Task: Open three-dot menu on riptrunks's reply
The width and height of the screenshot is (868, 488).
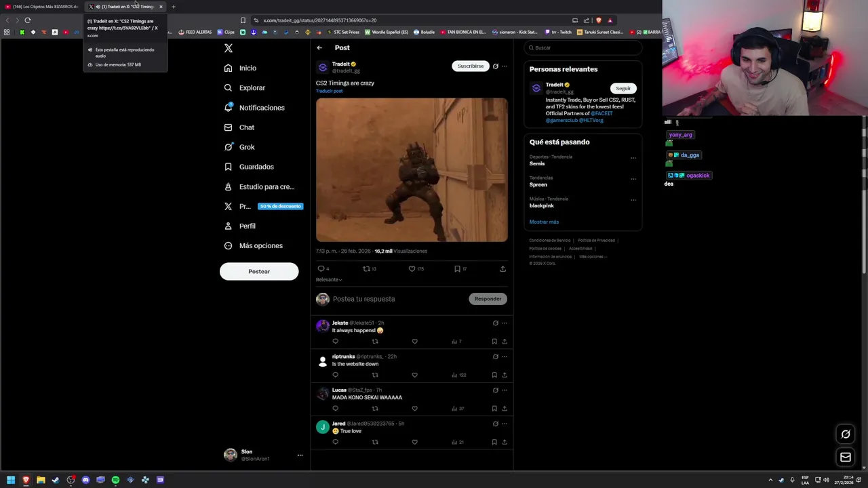Action: point(505,357)
